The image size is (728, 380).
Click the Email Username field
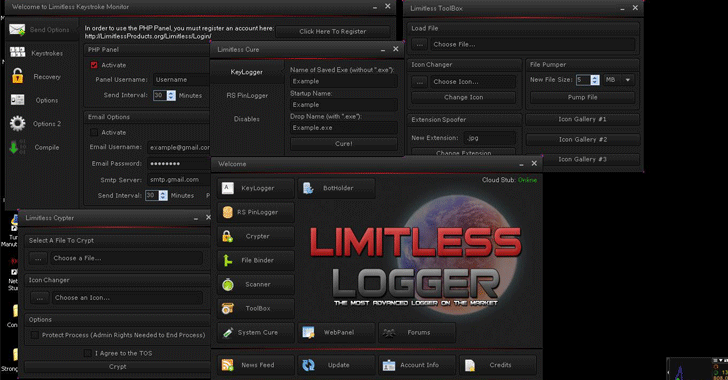click(x=179, y=147)
